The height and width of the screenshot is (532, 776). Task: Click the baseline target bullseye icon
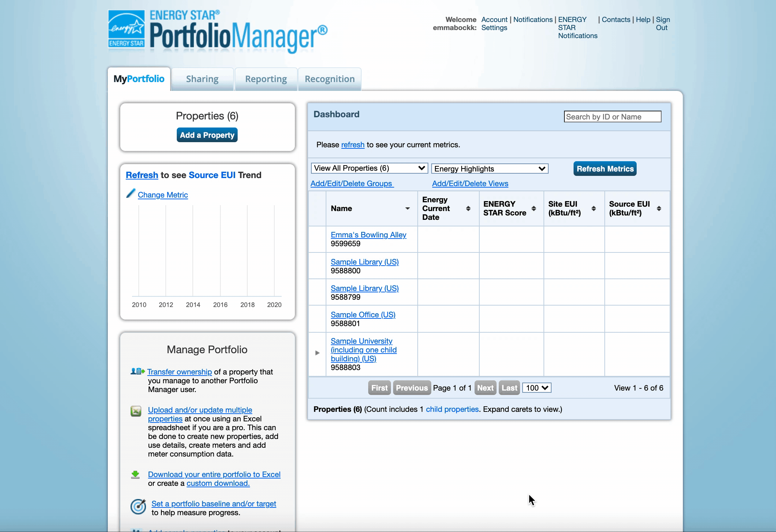click(138, 507)
